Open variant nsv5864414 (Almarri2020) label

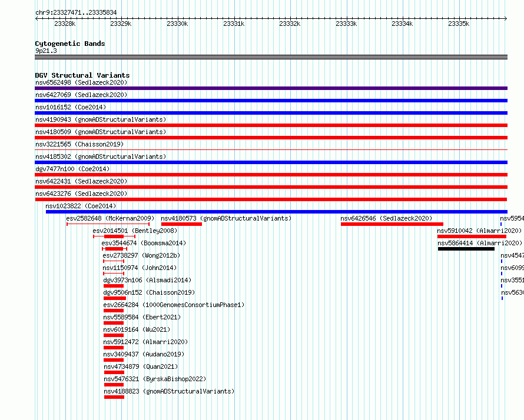tap(480, 243)
